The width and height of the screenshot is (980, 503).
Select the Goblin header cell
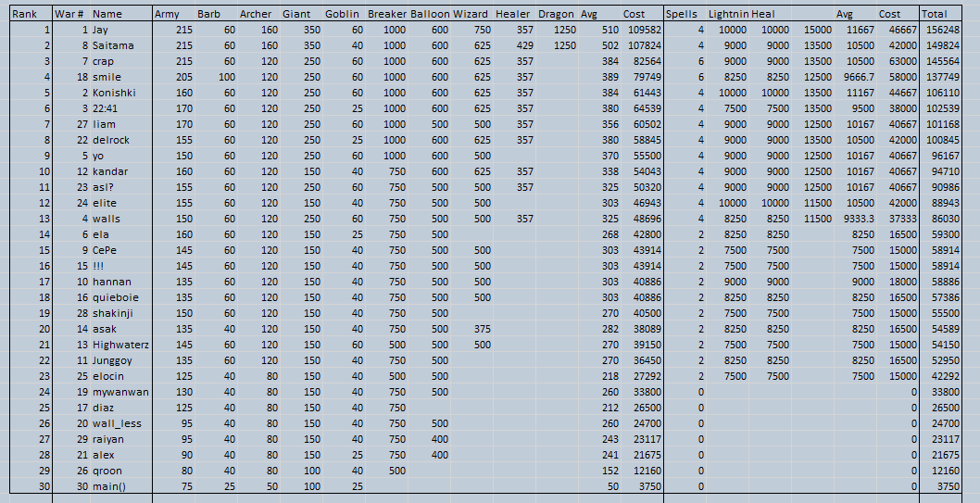click(x=344, y=14)
